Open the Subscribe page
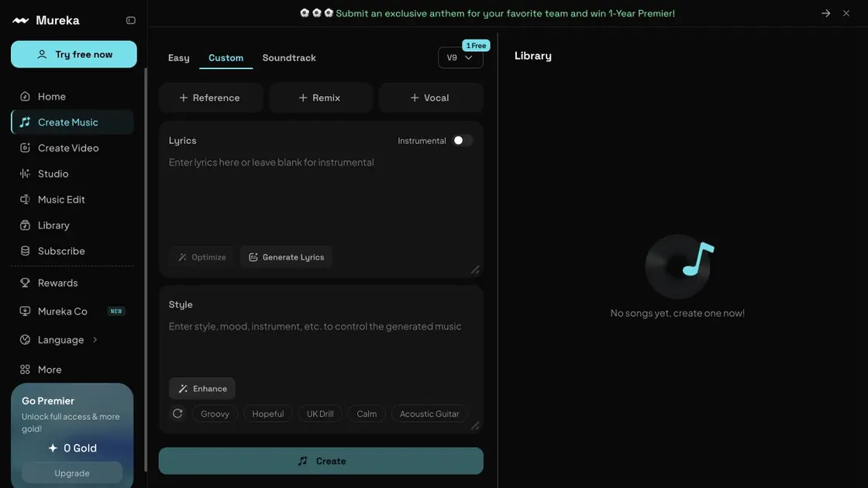The width and height of the screenshot is (868, 488). (x=72, y=251)
